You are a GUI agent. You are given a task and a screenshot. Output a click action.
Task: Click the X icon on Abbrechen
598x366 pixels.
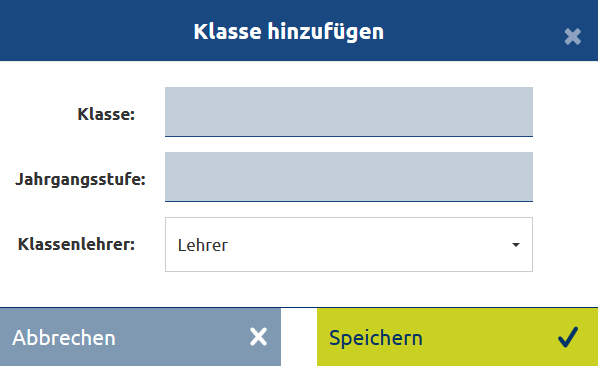[x=258, y=337]
